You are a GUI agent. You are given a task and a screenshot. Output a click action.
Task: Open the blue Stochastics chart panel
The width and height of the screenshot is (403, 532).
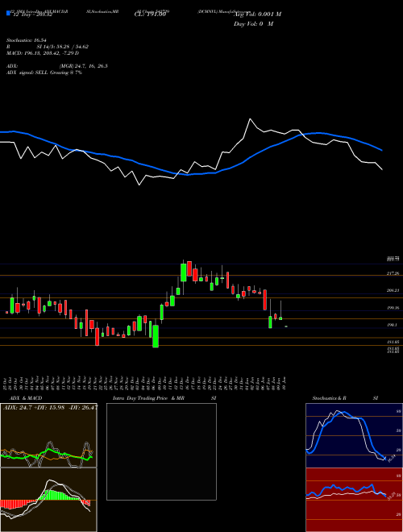pos(354,435)
